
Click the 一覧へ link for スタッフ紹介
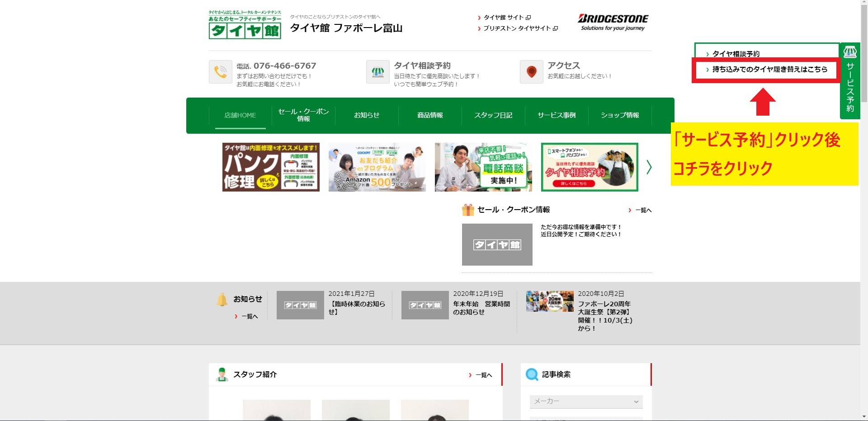tap(484, 375)
